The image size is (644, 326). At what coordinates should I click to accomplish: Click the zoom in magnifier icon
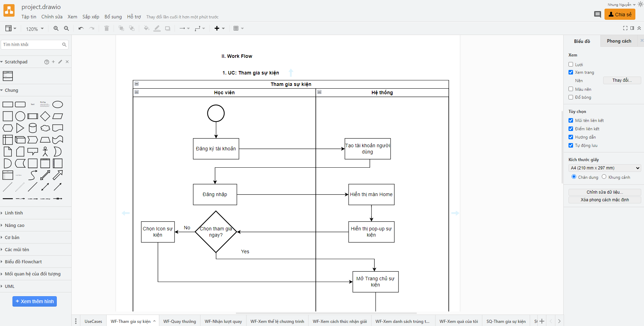click(56, 28)
